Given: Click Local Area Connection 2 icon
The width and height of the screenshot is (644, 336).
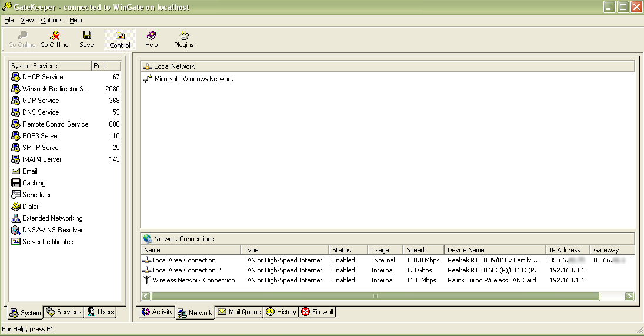Looking at the screenshot, I should click(146, 270).
